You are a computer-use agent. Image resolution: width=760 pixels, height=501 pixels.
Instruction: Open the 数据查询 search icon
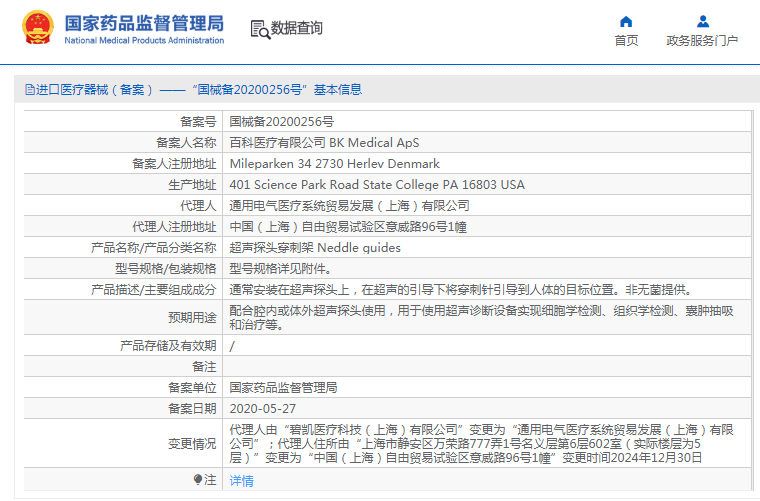pyautogui.click(x=260, y=29)
